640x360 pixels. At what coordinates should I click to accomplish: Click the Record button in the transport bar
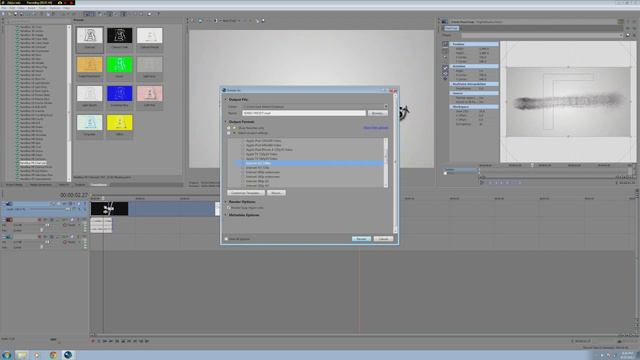click(x=93, y=341)
